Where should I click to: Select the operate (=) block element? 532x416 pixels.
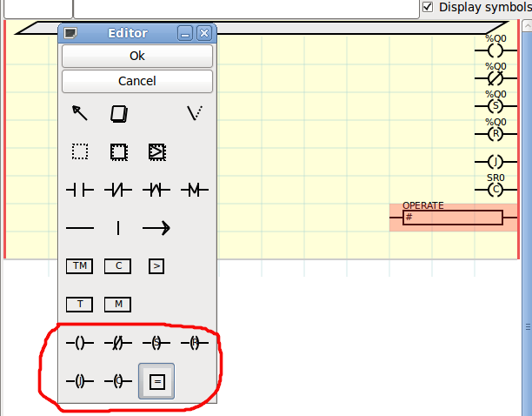click(x=156, y=381)
